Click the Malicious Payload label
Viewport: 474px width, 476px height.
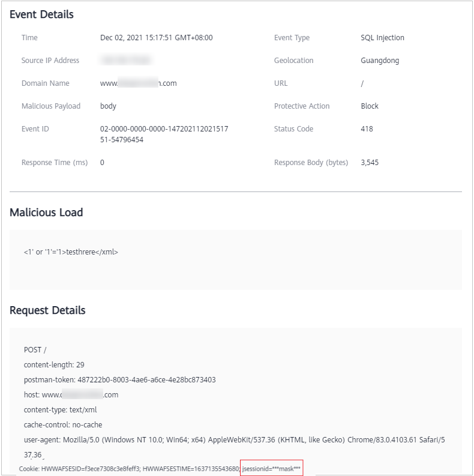click(x=50, y=106)
